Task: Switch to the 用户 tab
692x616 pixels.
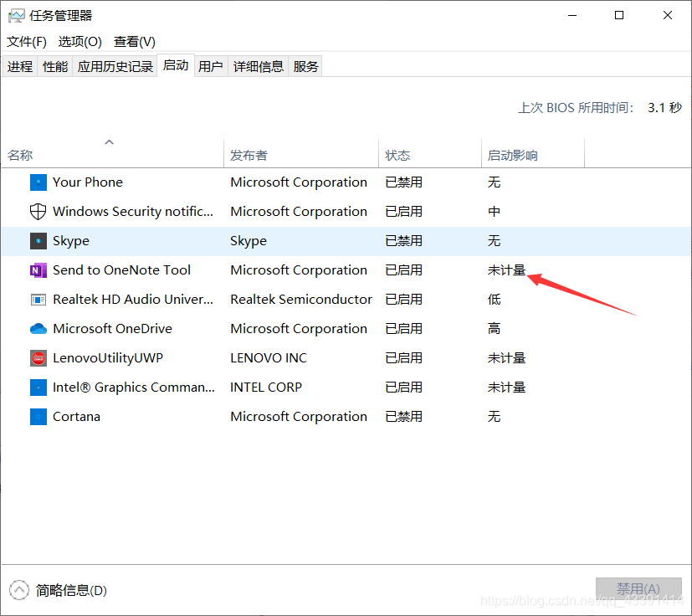Action: click(211, 66)
